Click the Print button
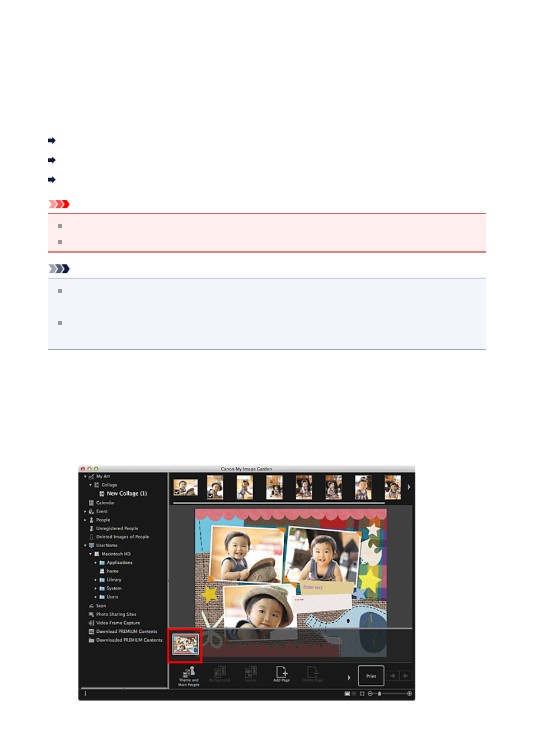This screenshot has height=756, width=534. pos(371,676)
